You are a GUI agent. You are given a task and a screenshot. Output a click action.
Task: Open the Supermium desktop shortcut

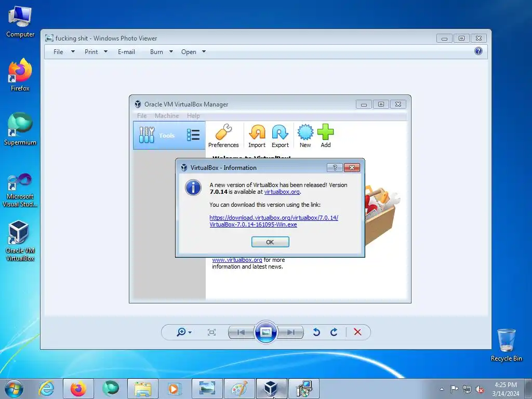point(20,129)
